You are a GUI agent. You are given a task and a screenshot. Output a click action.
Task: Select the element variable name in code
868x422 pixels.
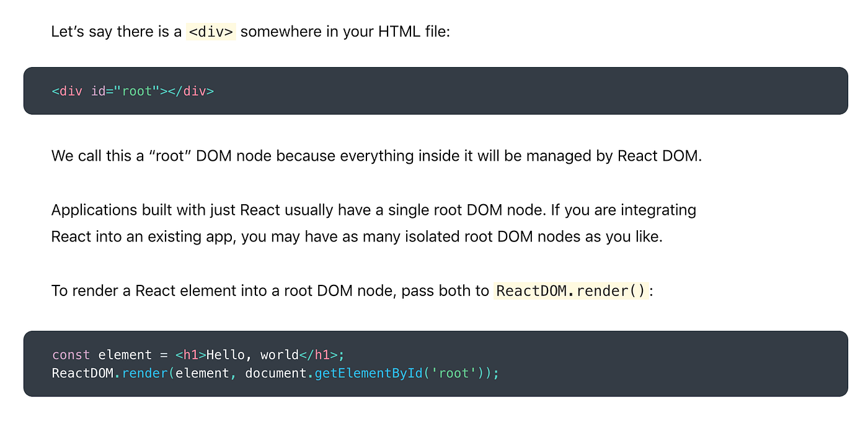(124, 354)
